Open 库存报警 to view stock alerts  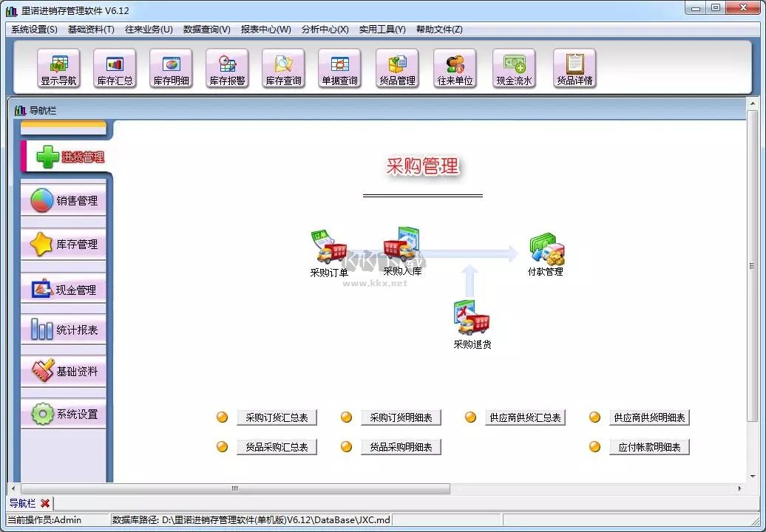coord(227,68)
